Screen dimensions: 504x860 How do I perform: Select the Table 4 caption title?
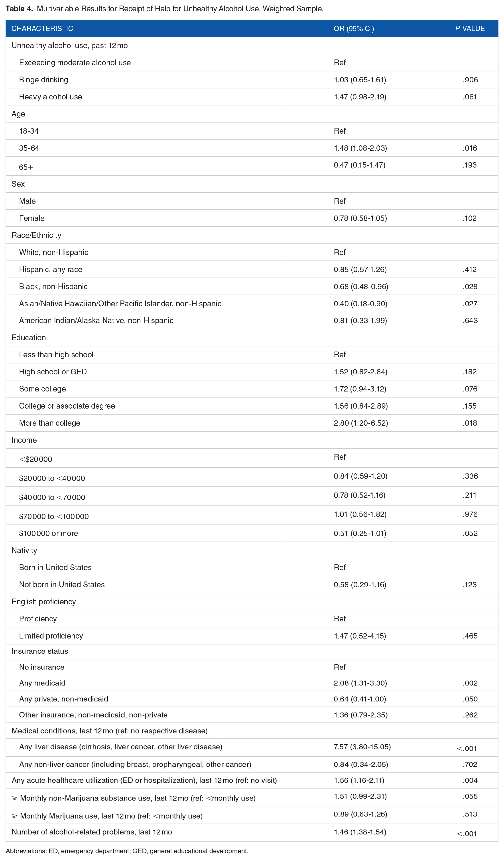tap(164, 9)
